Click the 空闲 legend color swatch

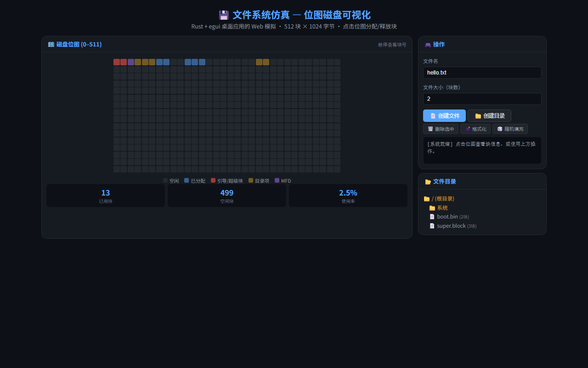coord(165,181)
